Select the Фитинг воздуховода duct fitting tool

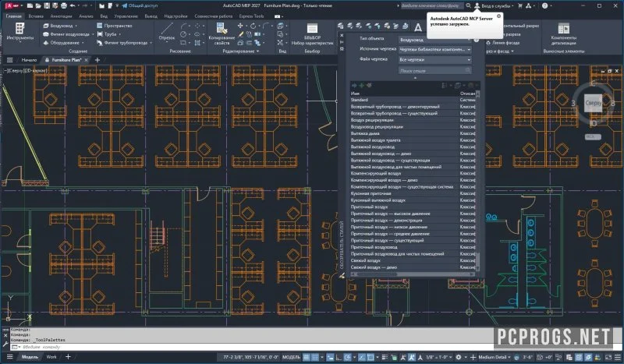[66, 34]
